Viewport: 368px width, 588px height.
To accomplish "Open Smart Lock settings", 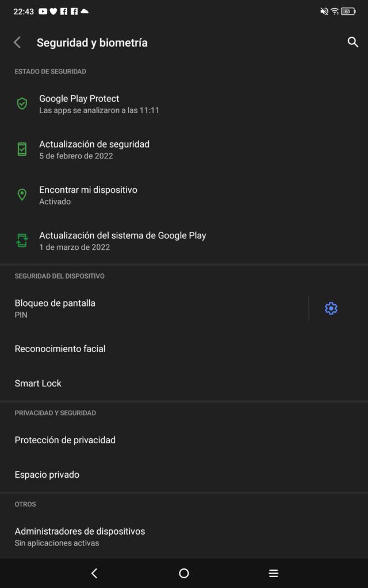I will point(38,383).
